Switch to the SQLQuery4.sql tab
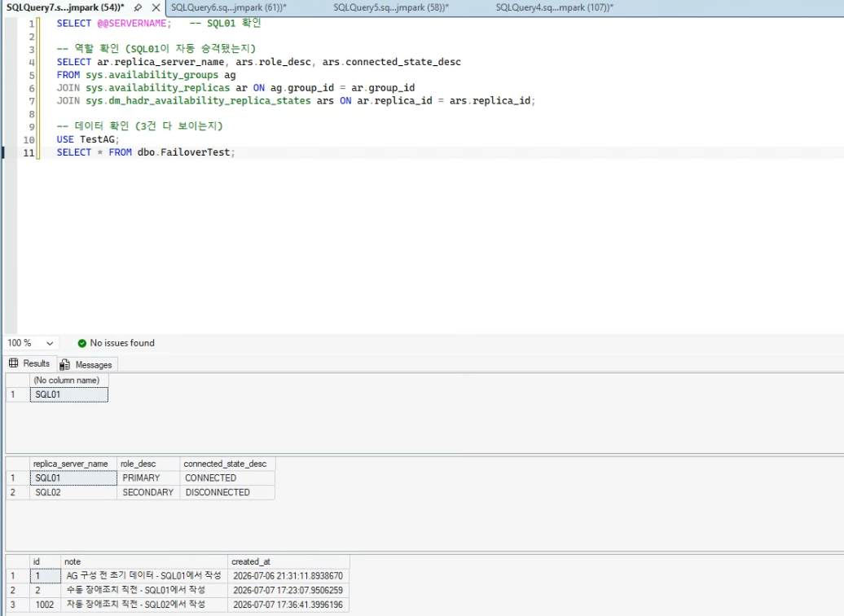Viewport: 844px width, 616px height. [554, 7]
